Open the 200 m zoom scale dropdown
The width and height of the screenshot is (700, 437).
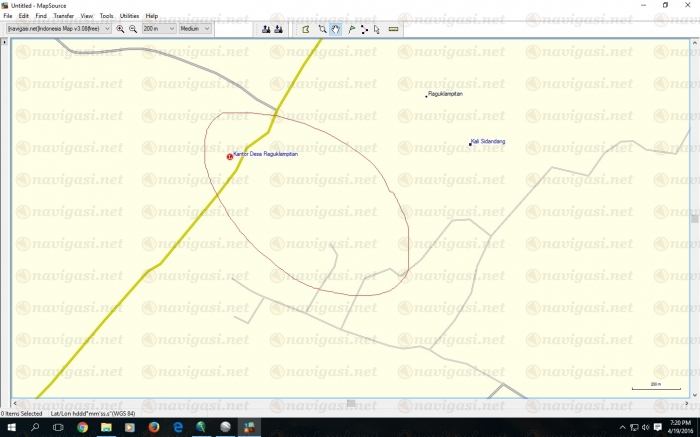(172, 29)
